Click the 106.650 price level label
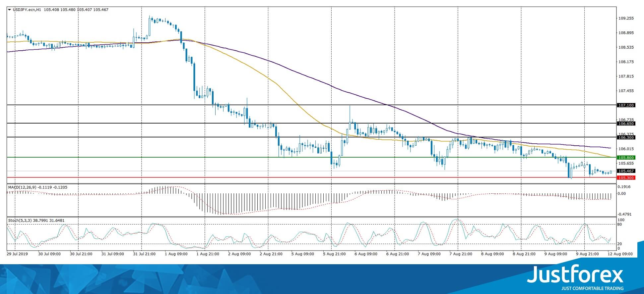Viewport: 644px width, 294px height. click(626, 123)
